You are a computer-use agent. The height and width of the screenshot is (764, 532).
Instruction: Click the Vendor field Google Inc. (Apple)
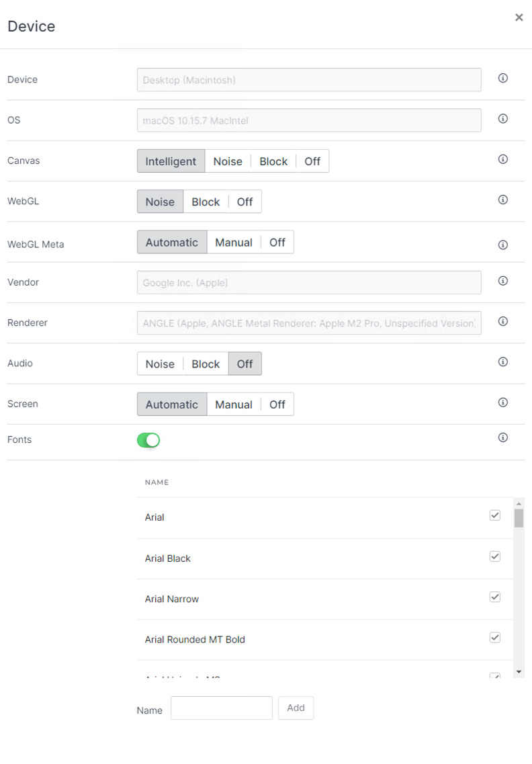coord(309,283)
